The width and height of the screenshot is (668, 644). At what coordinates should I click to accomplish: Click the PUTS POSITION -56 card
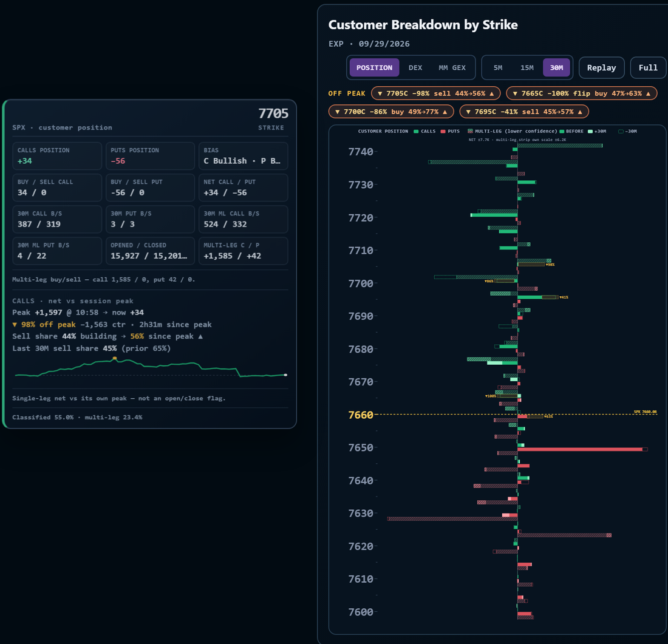click(x=150, y=156)
